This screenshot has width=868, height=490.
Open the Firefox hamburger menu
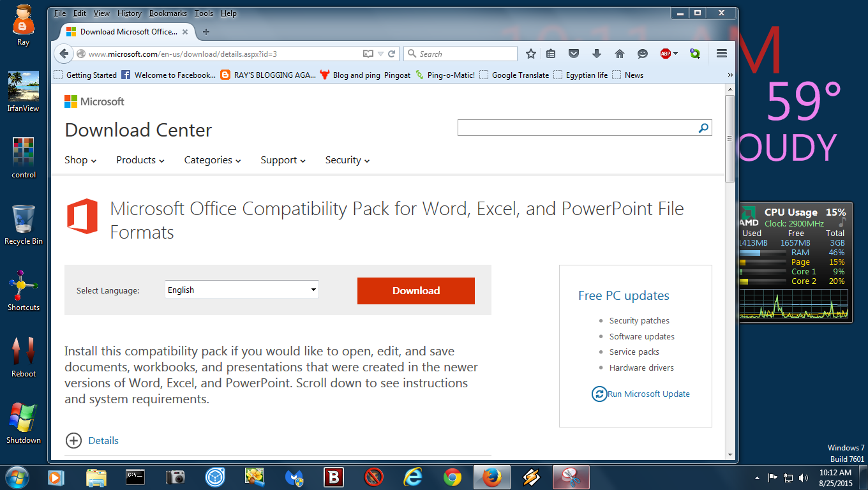722,54
